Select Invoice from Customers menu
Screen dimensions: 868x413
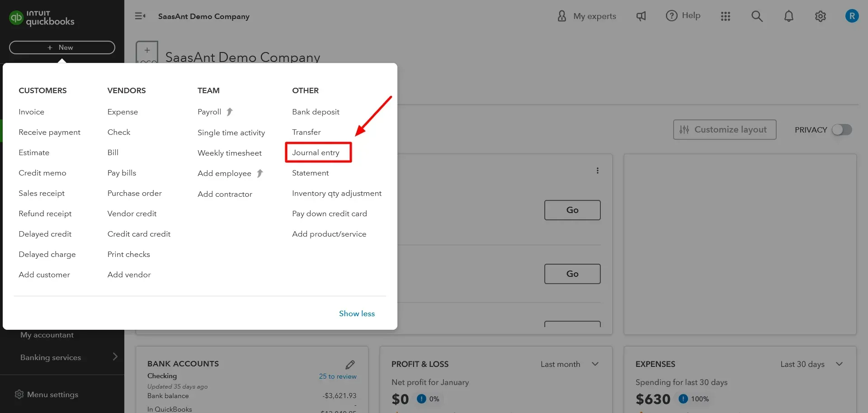click(31, 112)
